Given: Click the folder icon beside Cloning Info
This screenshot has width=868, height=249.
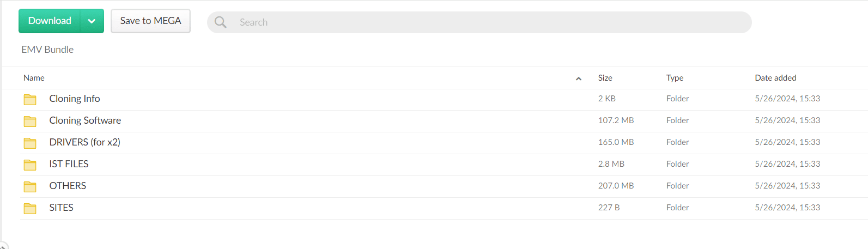Looking at the screenshot, I should 30,100.
